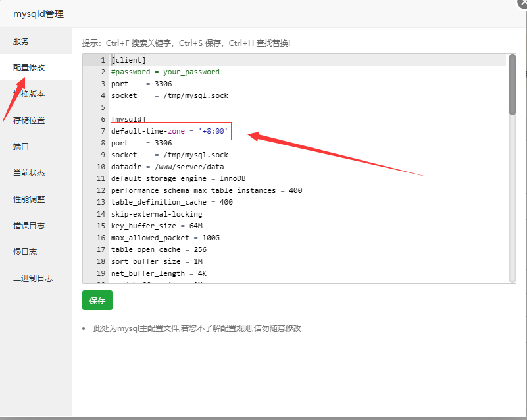The height and width of the screenshot is (420, 527).
Task: Click the mysql主配置文件 warning note
Action: (x=197, y=328)
